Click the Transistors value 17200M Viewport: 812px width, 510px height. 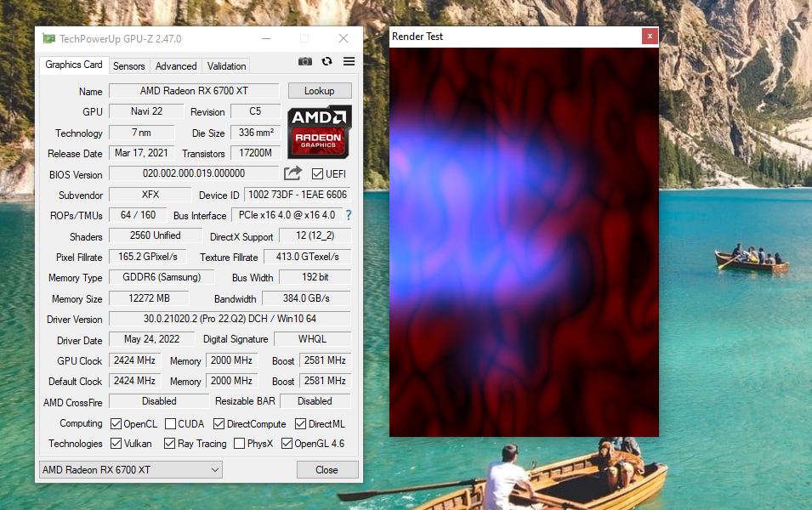255,153
